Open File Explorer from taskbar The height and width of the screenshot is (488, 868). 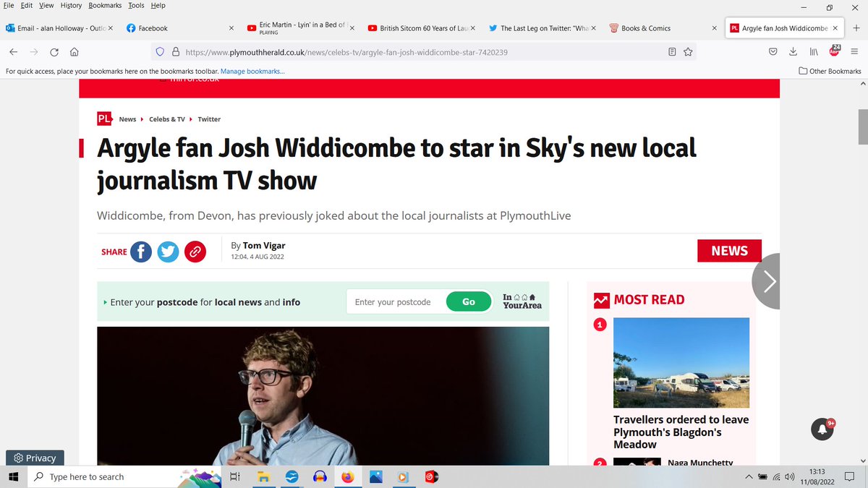264,476
